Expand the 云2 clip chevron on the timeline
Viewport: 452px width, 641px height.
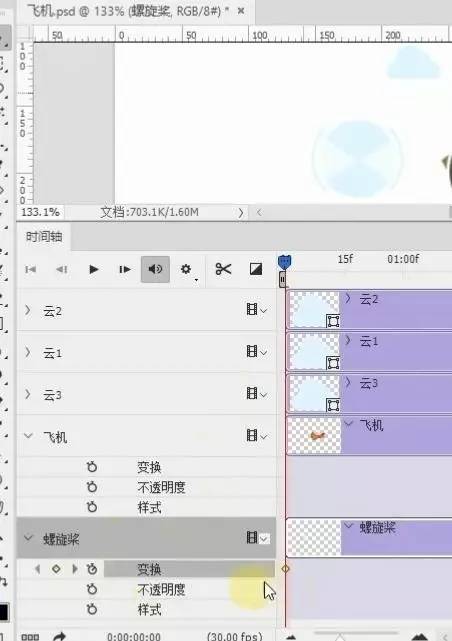coord(348,298)
